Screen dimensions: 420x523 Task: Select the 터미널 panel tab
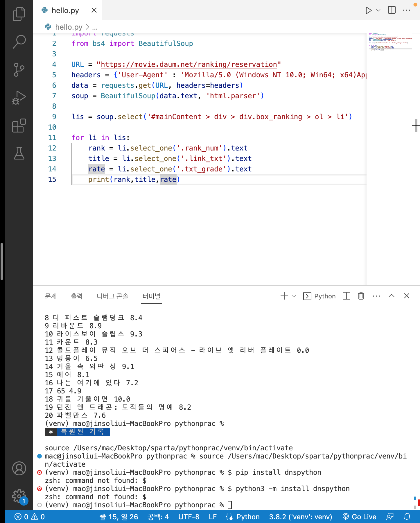[151, 296]
